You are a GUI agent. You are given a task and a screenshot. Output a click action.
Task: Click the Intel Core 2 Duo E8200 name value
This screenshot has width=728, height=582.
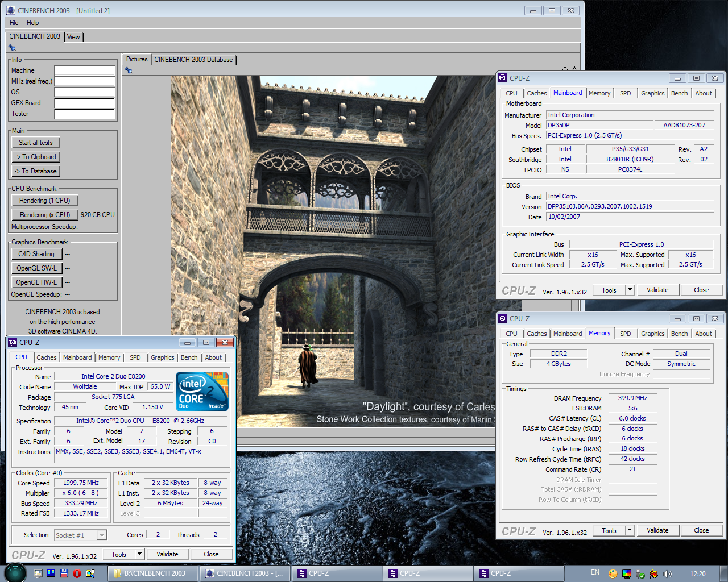point(113,376)
